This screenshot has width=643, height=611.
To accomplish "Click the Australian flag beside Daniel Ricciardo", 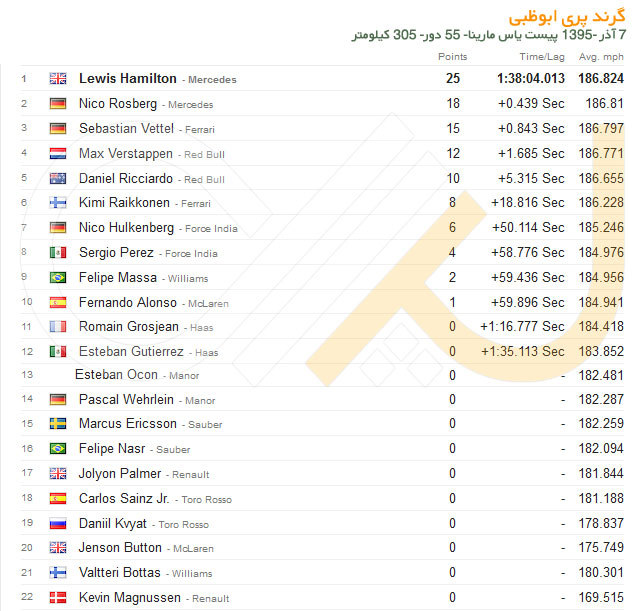I will (58, 178).
